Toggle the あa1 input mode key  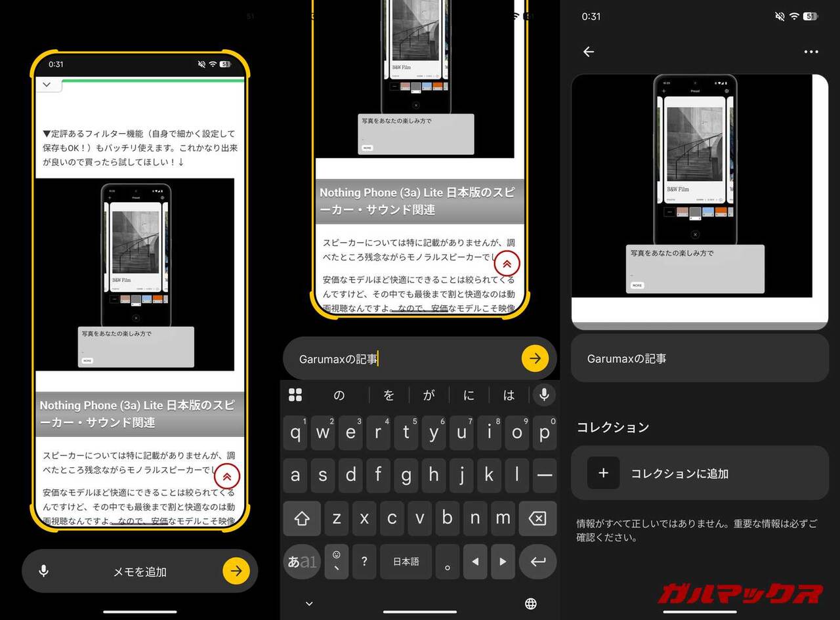click(x=302, y=562)
